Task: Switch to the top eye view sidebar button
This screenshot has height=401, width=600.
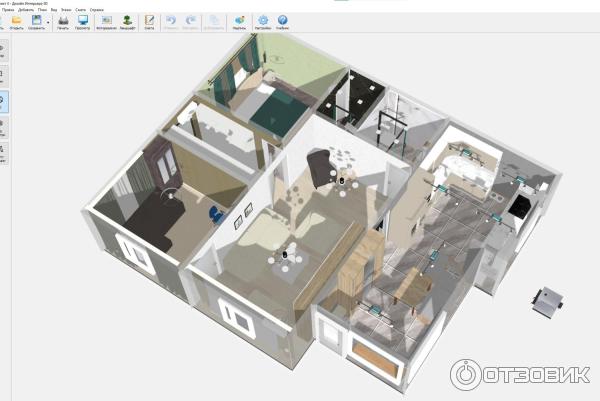Action: [x=3, y=51]
